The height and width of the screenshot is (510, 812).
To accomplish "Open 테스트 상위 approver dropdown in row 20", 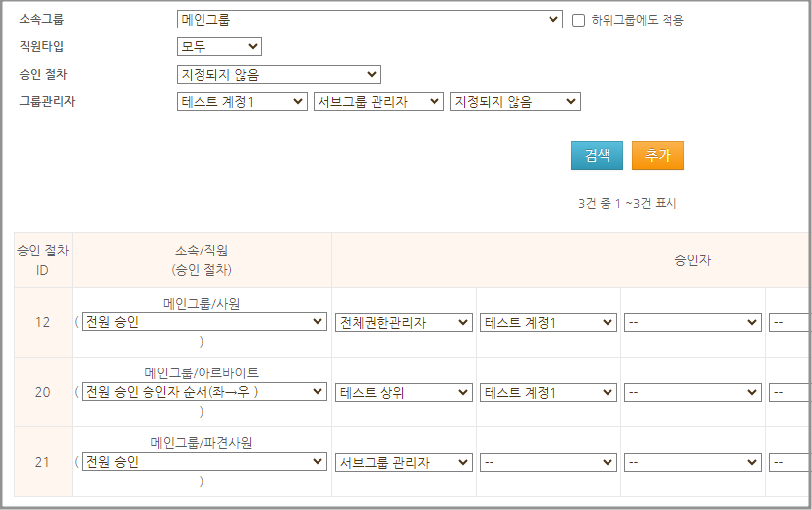I will 403,392.
